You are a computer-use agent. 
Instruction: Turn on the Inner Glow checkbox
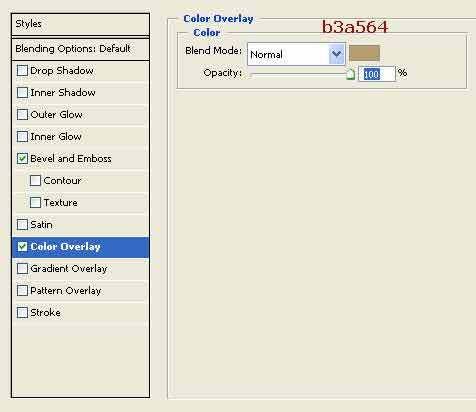[22, 137]
